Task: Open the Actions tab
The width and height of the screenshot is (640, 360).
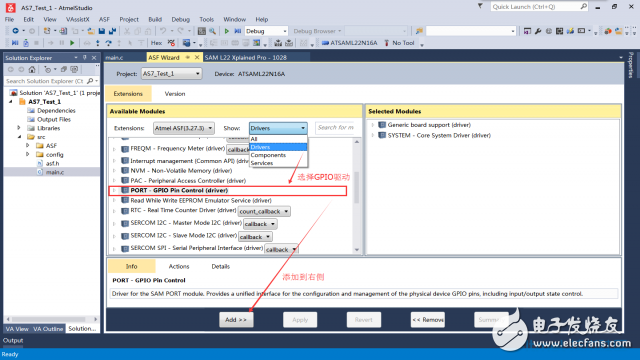Action: (179, 267)
